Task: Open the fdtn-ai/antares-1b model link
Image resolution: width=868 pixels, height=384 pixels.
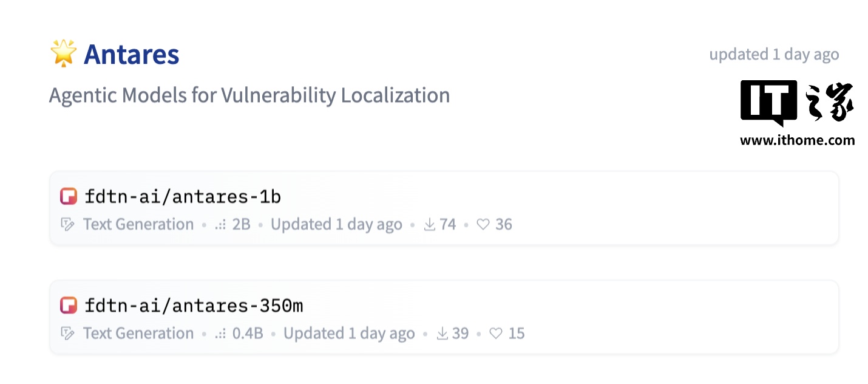Action: pos(183,196)
